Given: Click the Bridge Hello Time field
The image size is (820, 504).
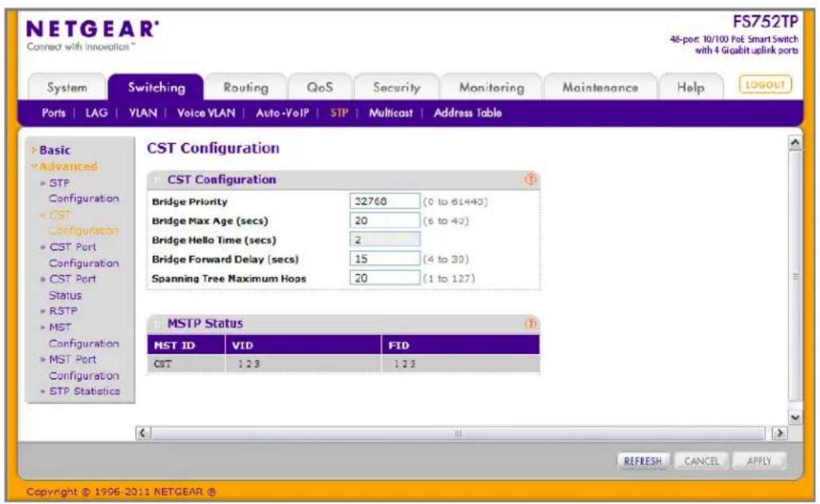Looking at the screenshot, I should pos(384,240).
